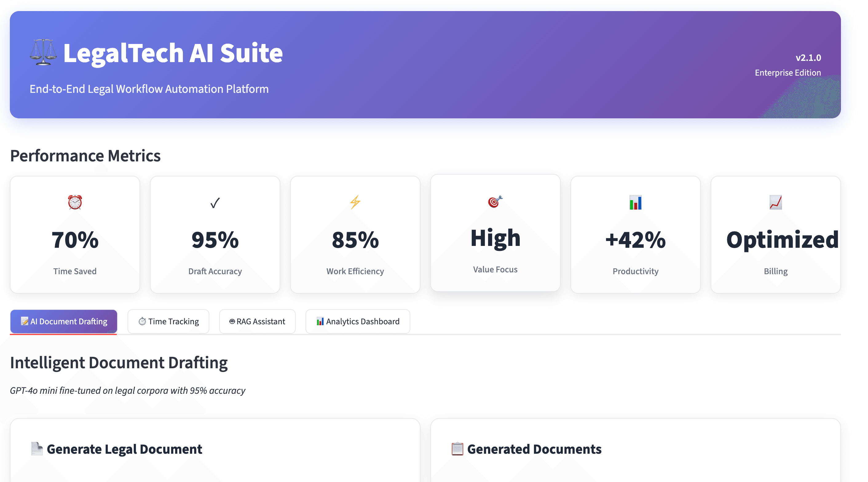Click the Performance Metrics heading
Screen dimensions: 868x482
[85, 156]
